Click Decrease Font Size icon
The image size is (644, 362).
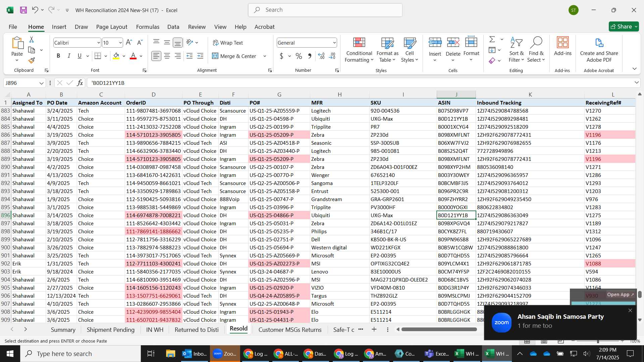pyautogui.click(x=140, y=43)
